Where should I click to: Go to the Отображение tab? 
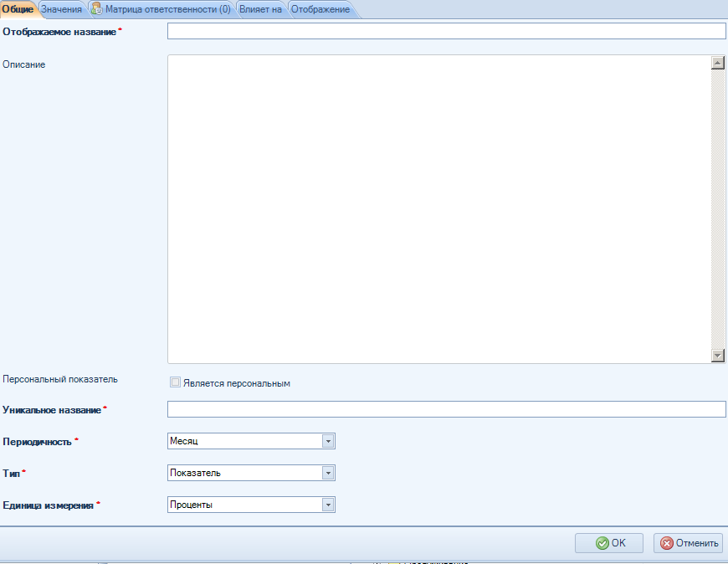click(x=320, y=8)
